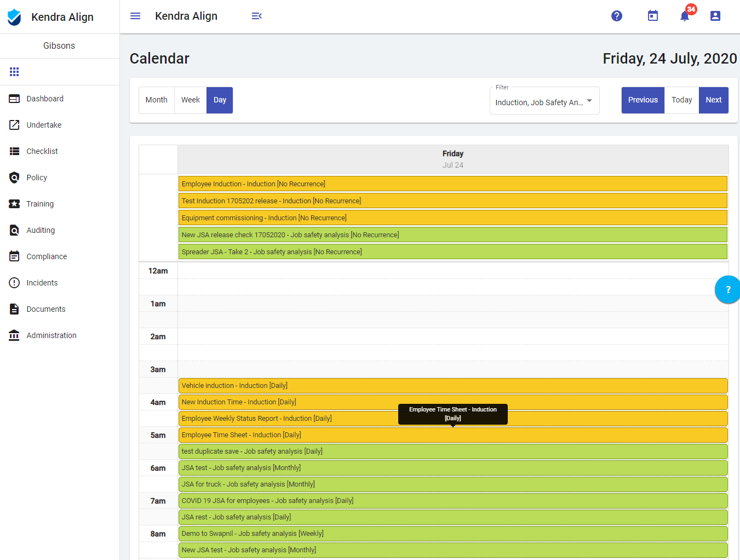The width and height of the screenshot is (740, 560).
Task: Open Policy menu item
Action: [x=60, y=178]
